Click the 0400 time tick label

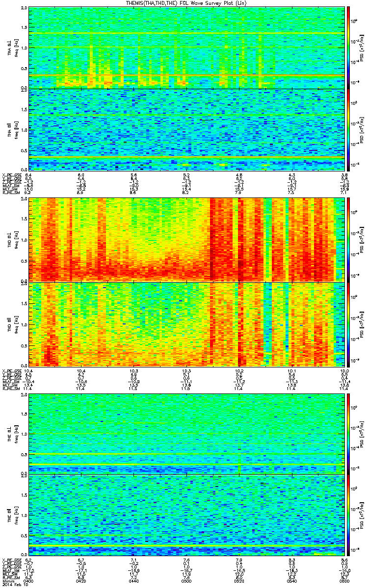tap(28, 580)
